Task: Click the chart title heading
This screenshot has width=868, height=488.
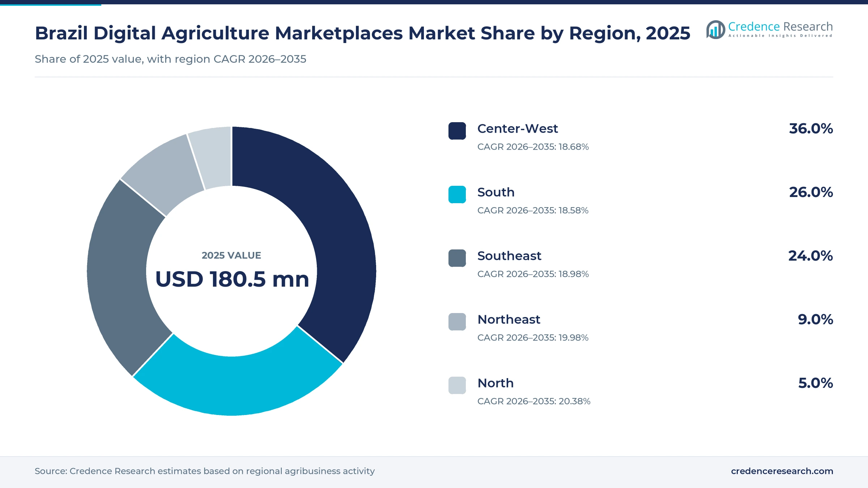Action: tap(362, 33)
